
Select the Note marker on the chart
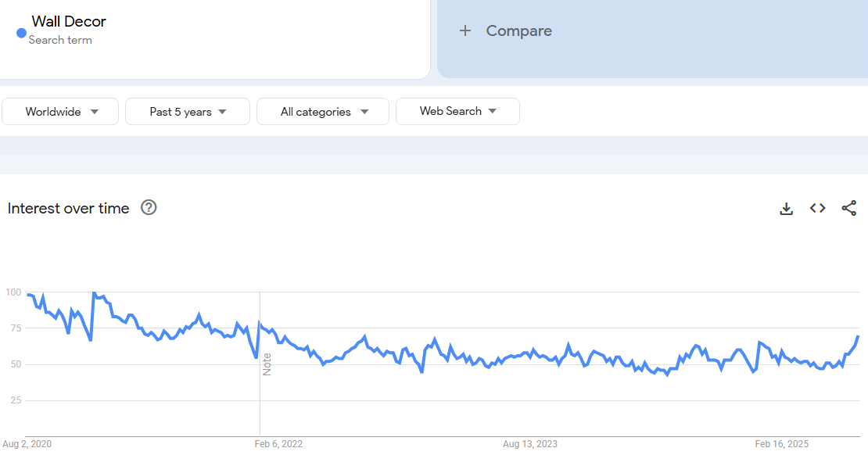click(267, 364)
